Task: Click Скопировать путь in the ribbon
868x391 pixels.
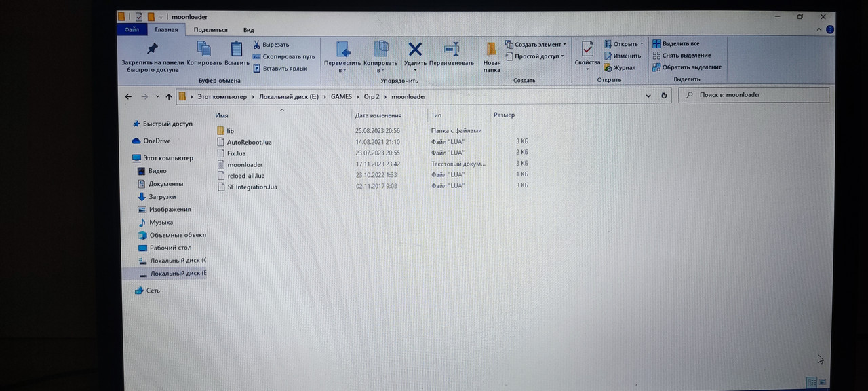Action: point(283,56)
